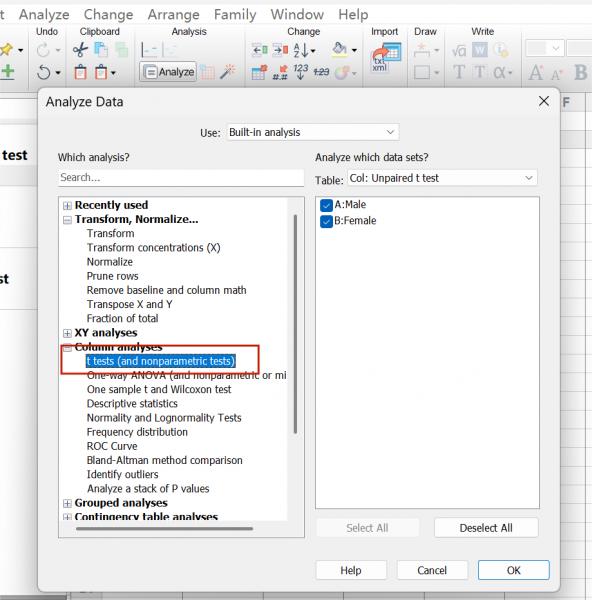
Task: Expand the Grouped analyses tree node
Action: (x=67, y=503)
